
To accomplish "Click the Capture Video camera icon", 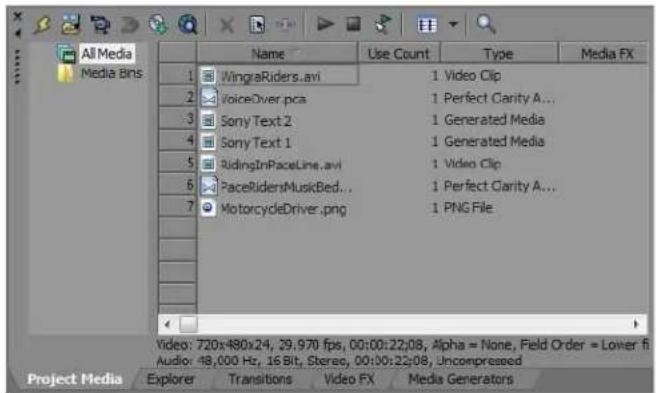I will coord(100,25).
